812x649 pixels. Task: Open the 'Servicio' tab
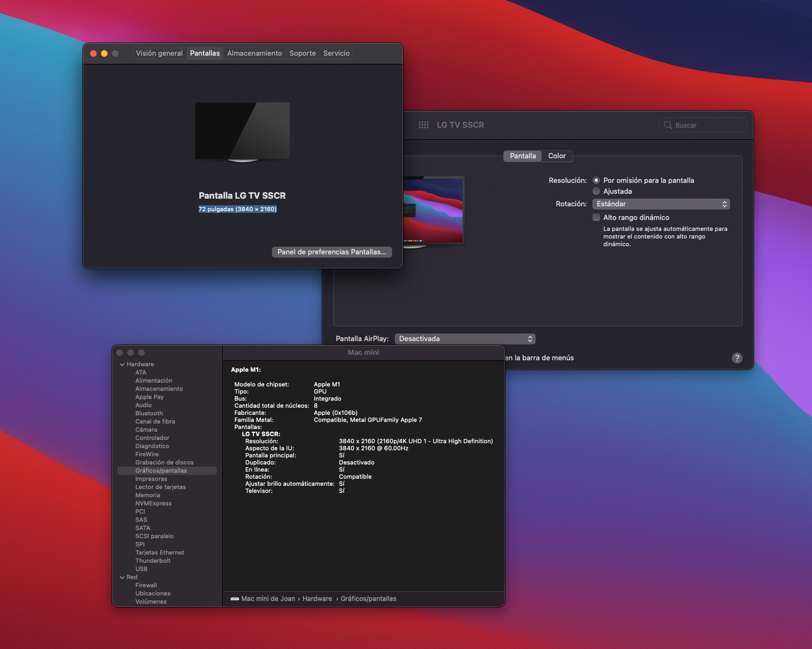336,53
